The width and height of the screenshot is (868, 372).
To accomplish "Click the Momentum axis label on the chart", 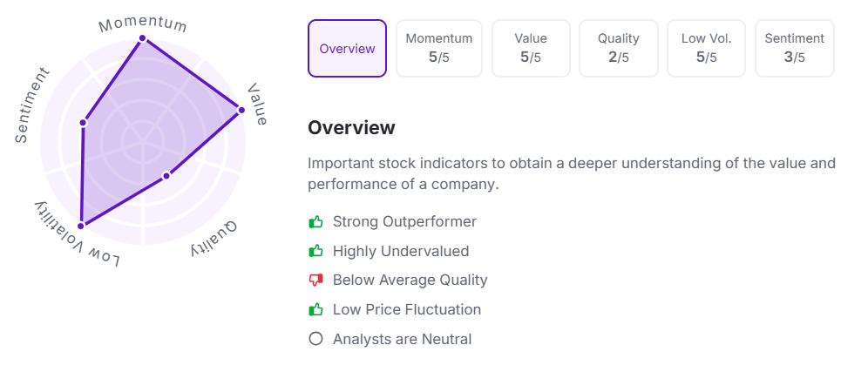I will [x=142, y=21].
